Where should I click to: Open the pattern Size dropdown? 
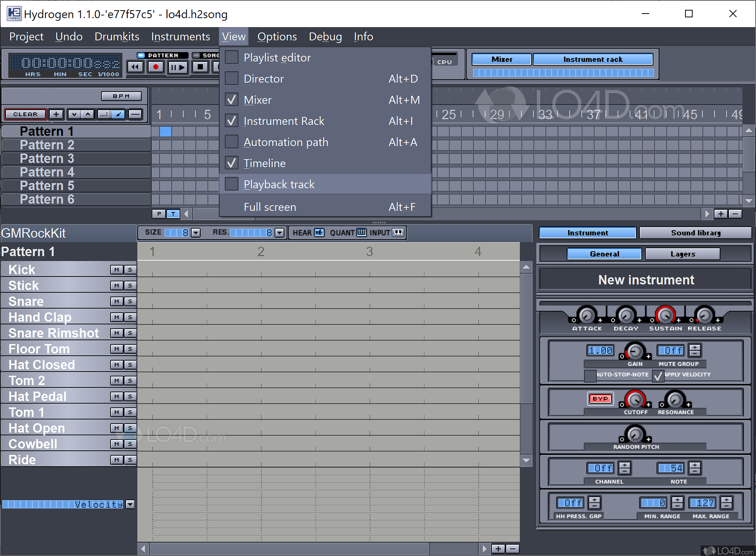196,233
